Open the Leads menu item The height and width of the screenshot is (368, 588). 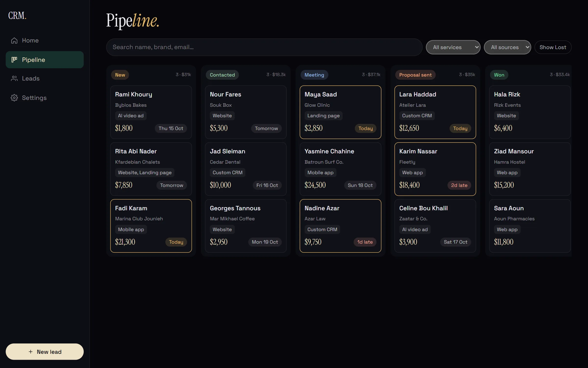tap(45, 79)
